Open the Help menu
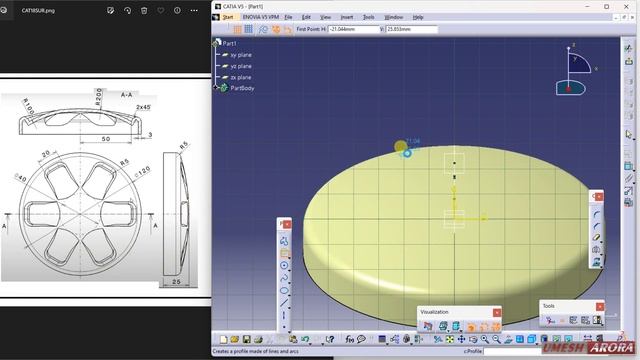This screenshot has height=360, width=640. [x=418, y=17]
